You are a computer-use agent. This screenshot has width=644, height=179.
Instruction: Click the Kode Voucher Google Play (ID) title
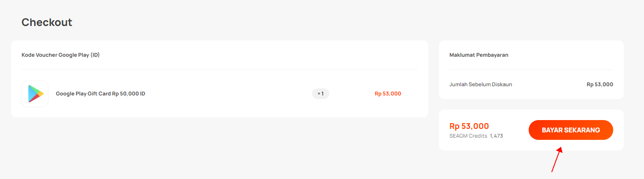click(61, 55)
